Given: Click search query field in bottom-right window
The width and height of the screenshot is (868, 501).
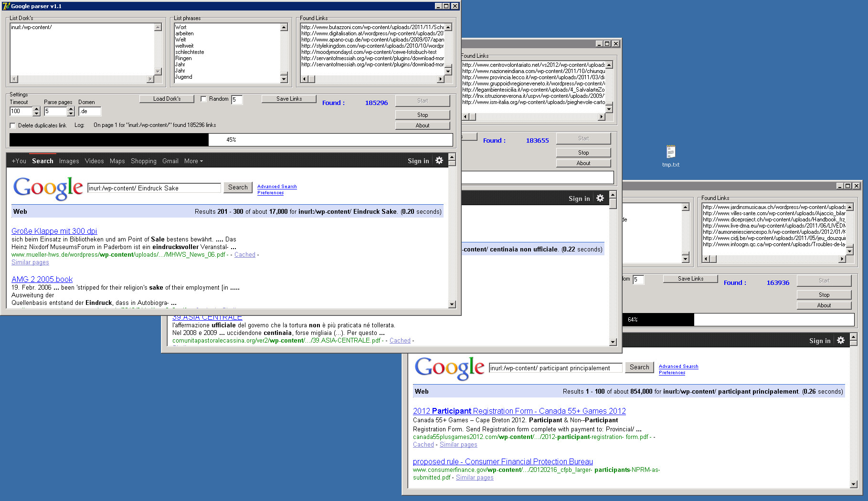Looking at the screenshot, I should pos(556,368).
